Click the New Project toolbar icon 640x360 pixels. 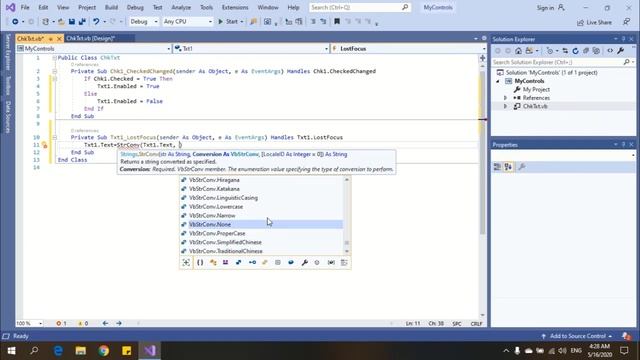(x=45, y=22)
